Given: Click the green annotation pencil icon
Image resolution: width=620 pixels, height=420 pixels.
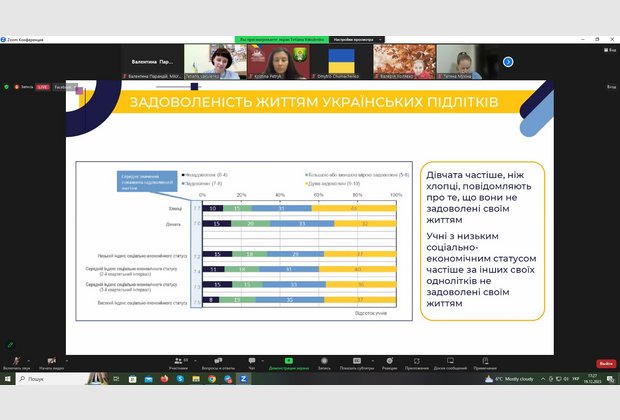Looking at the screenshot, I should [10, 345].
